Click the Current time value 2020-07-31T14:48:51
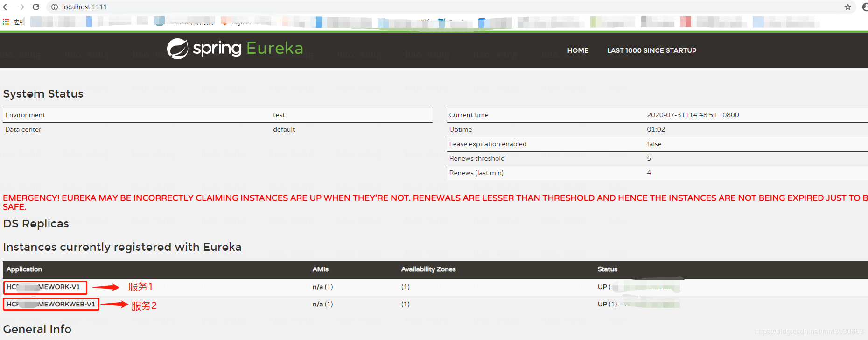The image size is (868, 340). coord(693,115)
